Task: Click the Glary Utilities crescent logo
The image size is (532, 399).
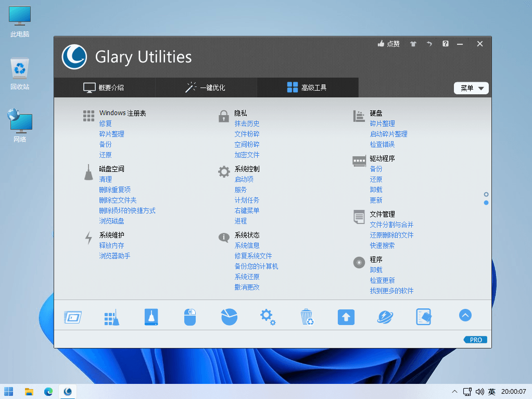Action: pyautogui.click(x=74, y=57)
